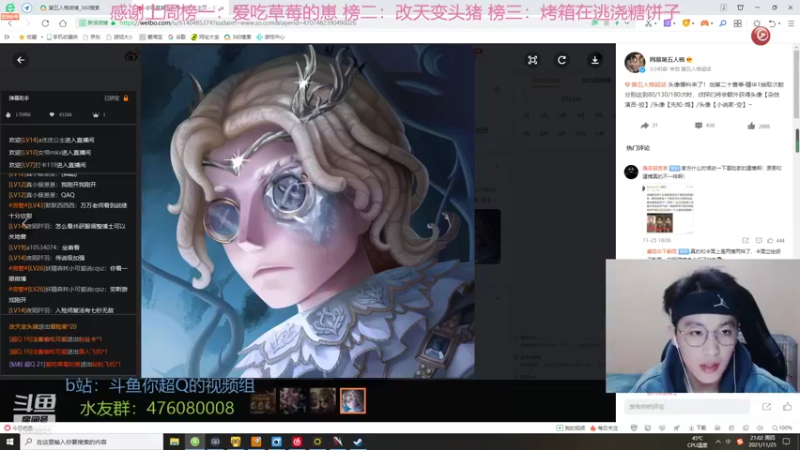Expand the gamepad icon dropdown arrow
This screenshot has width=800, height=450.
click(713, 23)
